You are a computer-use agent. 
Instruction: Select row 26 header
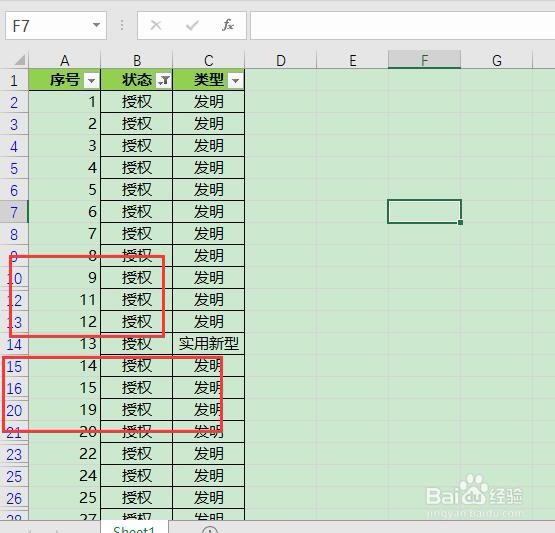click(x=14, y=498)
